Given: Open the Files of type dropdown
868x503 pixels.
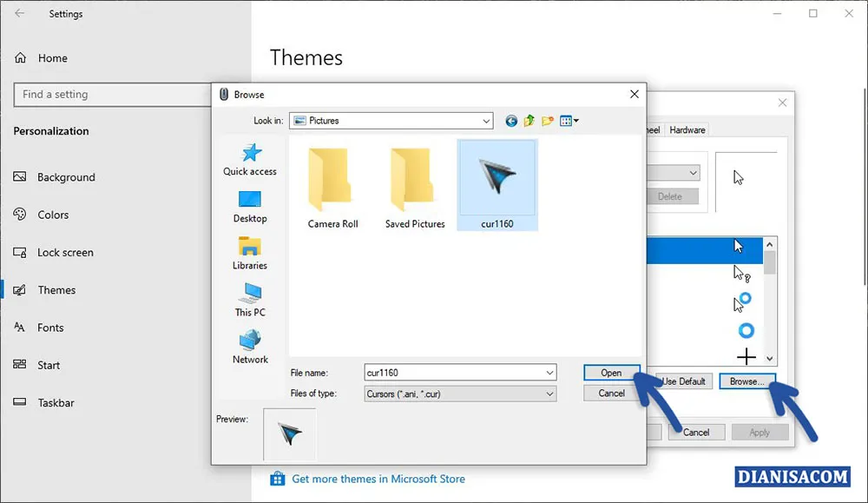Looking at the screenshot, I should pos(550,393).
